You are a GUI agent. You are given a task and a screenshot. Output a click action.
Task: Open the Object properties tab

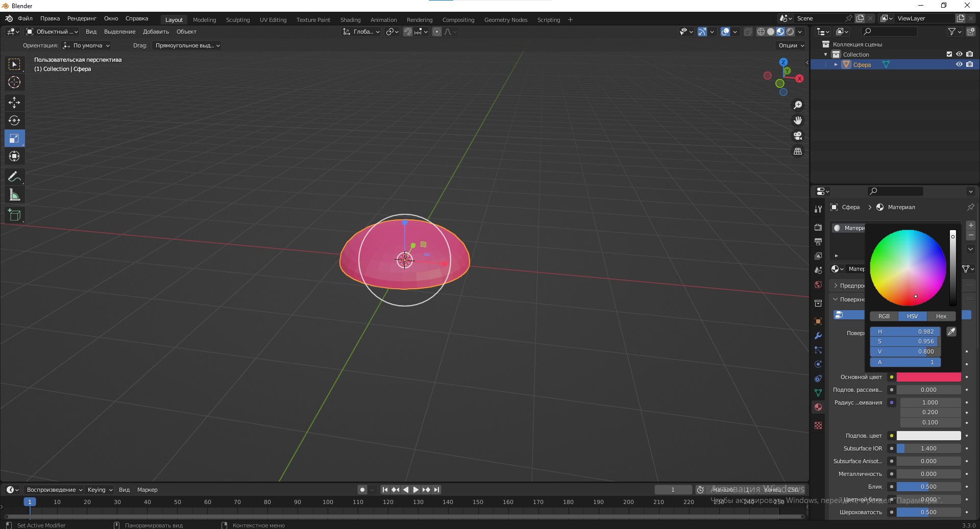818,321
